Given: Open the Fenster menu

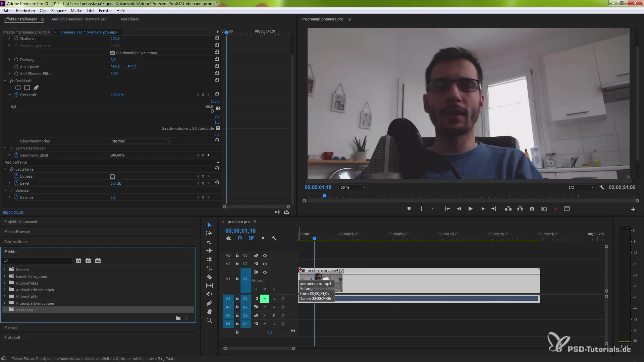Looking at the screenshot, I should (105, 11).
